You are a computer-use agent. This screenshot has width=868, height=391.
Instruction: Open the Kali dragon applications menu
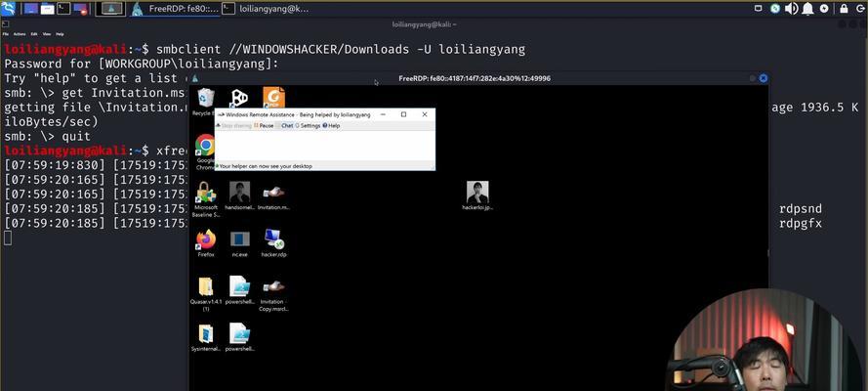(9, 8)
